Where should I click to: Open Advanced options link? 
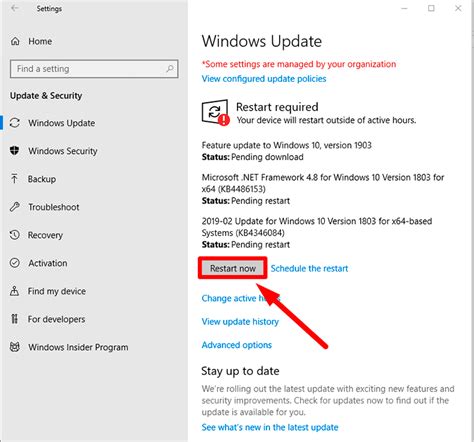[x=236, y=345]
